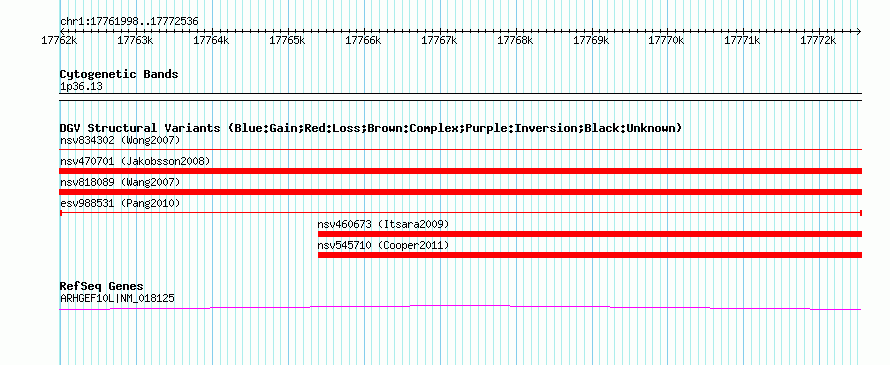Click the red nsv818089 loss bar
This screenshot has height=365, width=890.
pyautogui.click(x=461, y=192)
